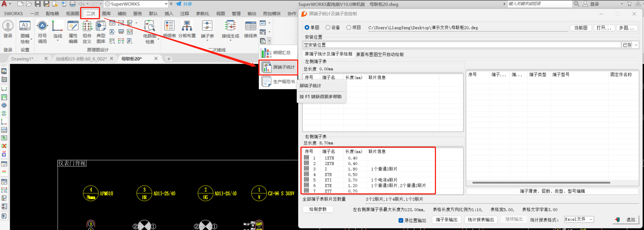Click 端子厚度、层数、类型、型号编辑 button
The height and width of the screenshot is (230, 644).
click(x=552, y=191)
